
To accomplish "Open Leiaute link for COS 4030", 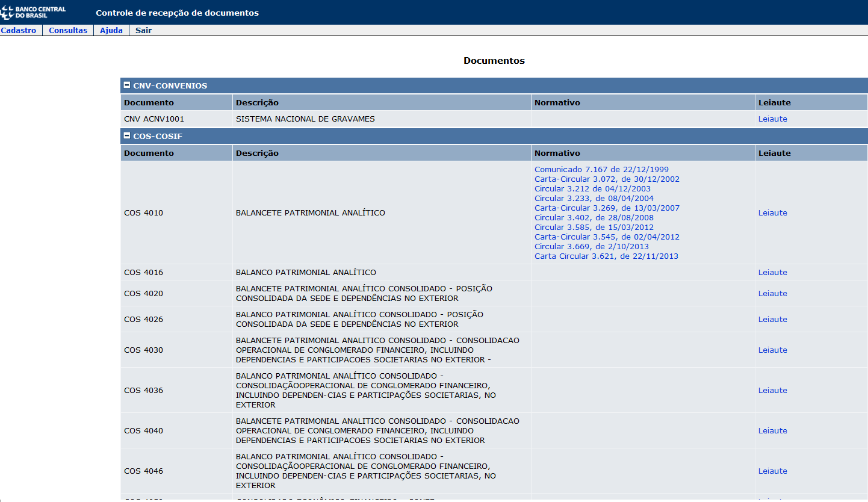I will [x=772, y=350].
